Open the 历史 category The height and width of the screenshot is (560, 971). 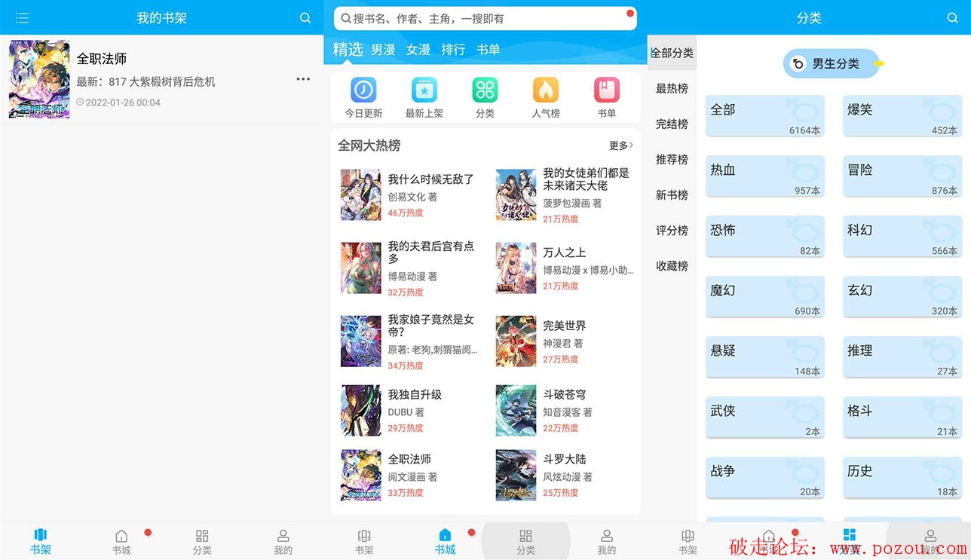tap(902, 479)
